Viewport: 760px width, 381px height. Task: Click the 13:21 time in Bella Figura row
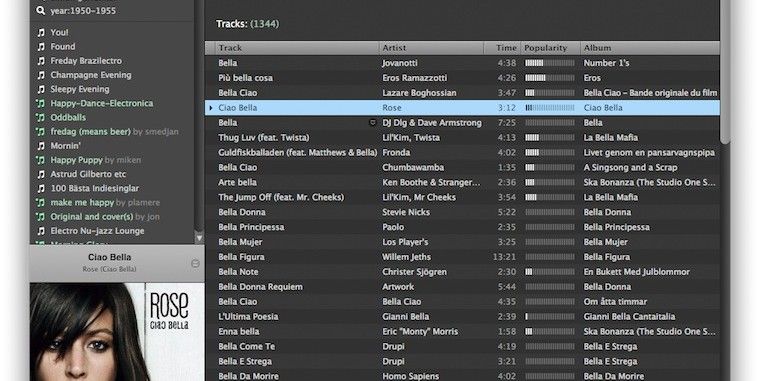click(505, 257)
